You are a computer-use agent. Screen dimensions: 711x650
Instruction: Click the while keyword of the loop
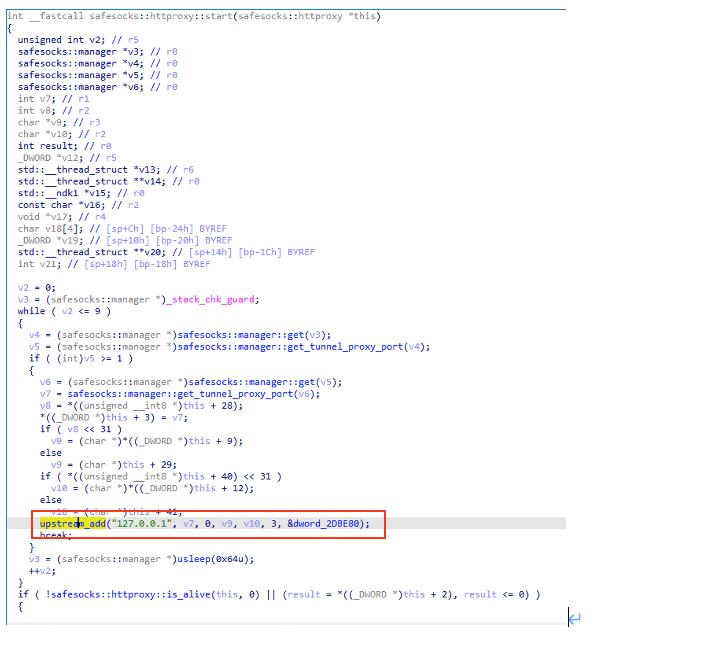pyautogui.click(x=31, y=310)
